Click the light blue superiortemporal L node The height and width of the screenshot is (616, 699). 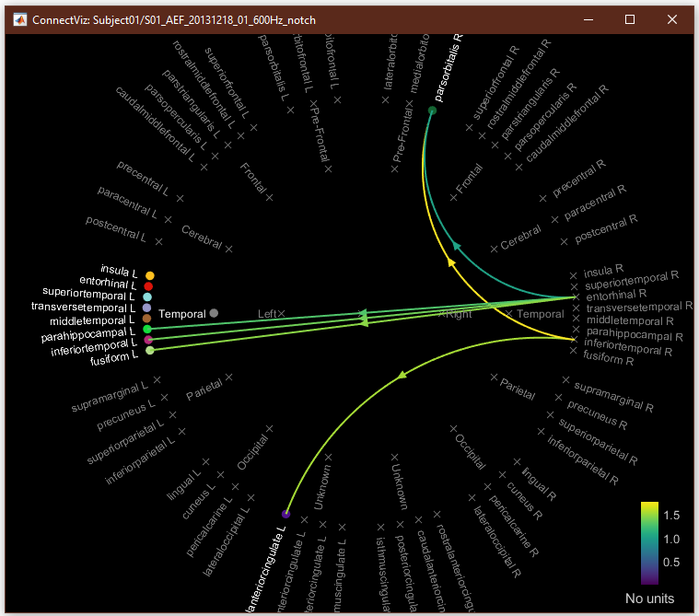point(147,297)
